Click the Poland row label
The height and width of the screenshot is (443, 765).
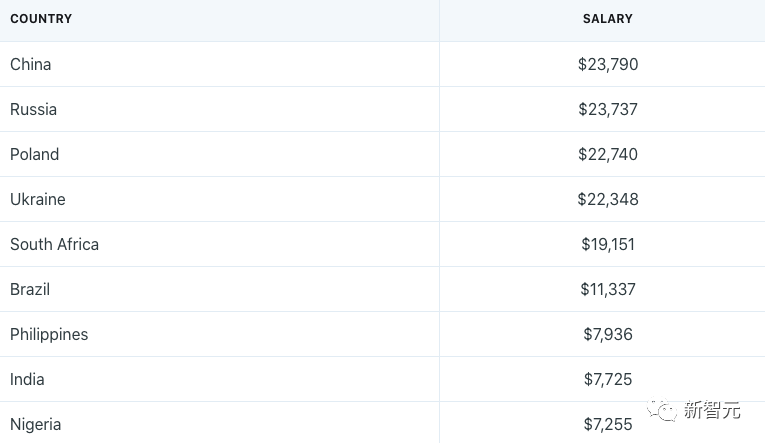[x=35, y=154]
